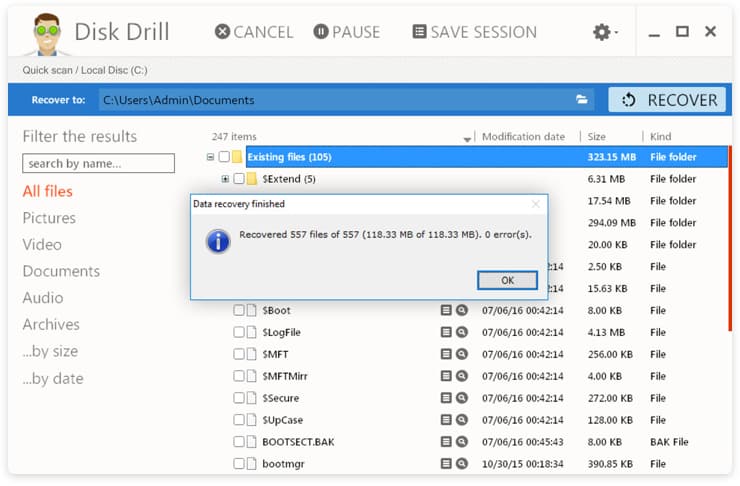Preview $MFTMirr with magnifier icon
The image size is (740, 486).
462,376
